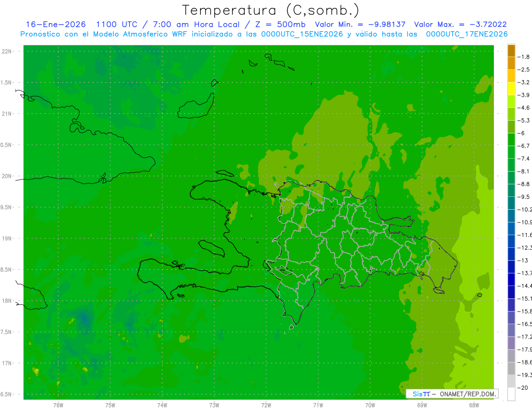Click the "17N" latitude label
The height and width of the screenshot is (411, 532).
click(6, 363)
